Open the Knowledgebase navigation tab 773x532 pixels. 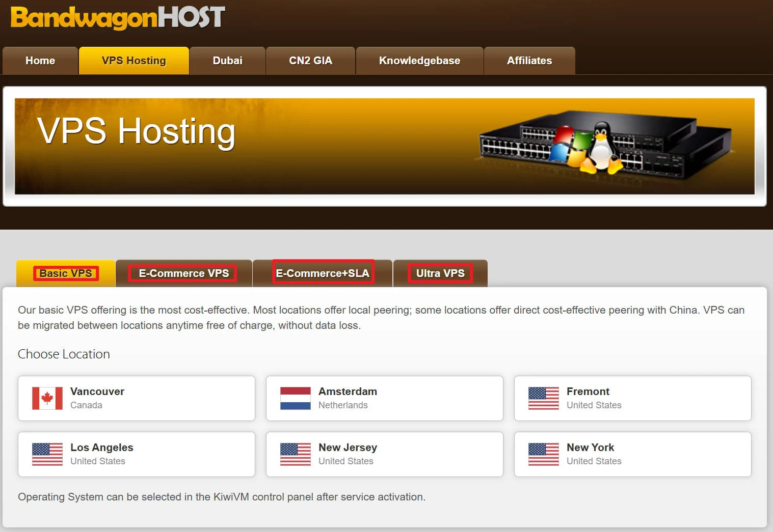tap(419, 61)
